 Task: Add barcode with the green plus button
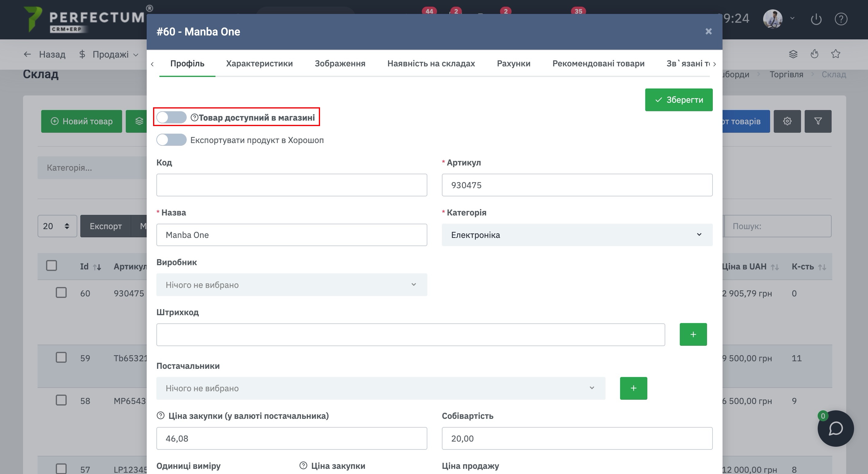pos(693,335)
